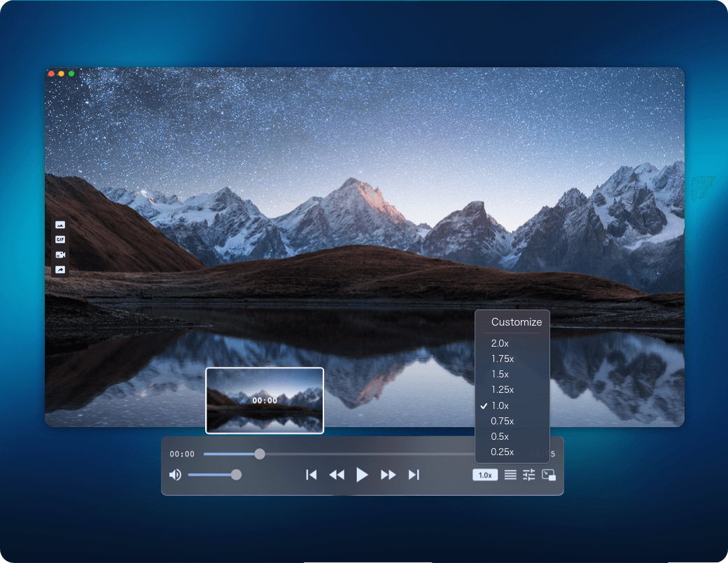
Task: Click the volume slider handle
Action: click(236, 475)
